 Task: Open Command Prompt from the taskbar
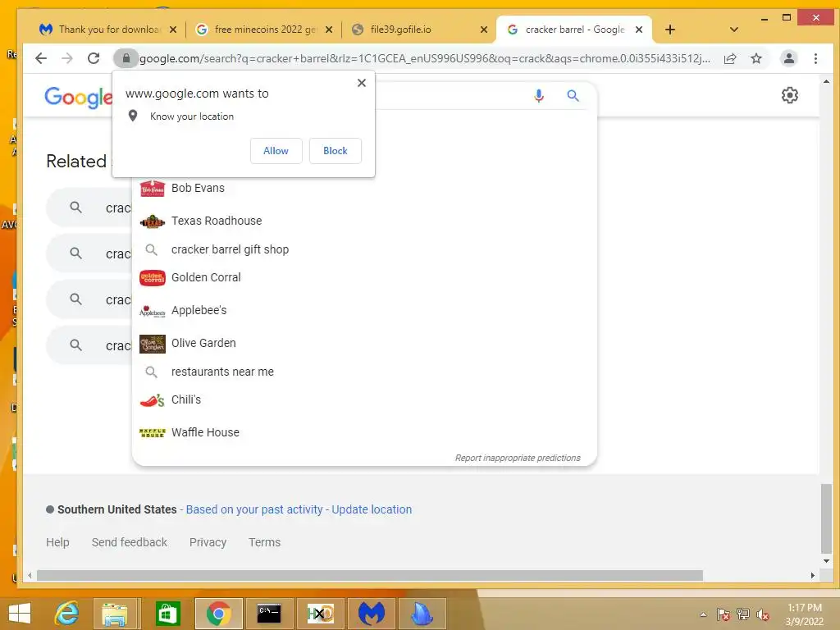[268, 613]
